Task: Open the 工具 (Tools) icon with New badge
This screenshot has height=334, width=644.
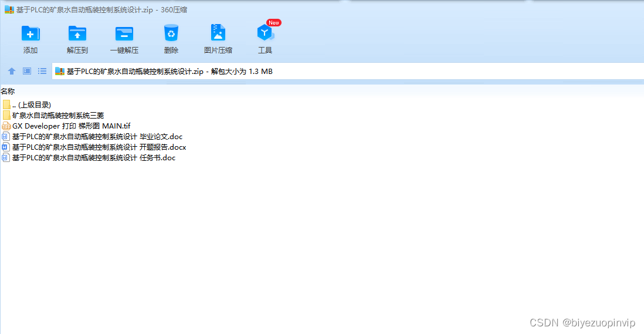Action: coord(265,33)
